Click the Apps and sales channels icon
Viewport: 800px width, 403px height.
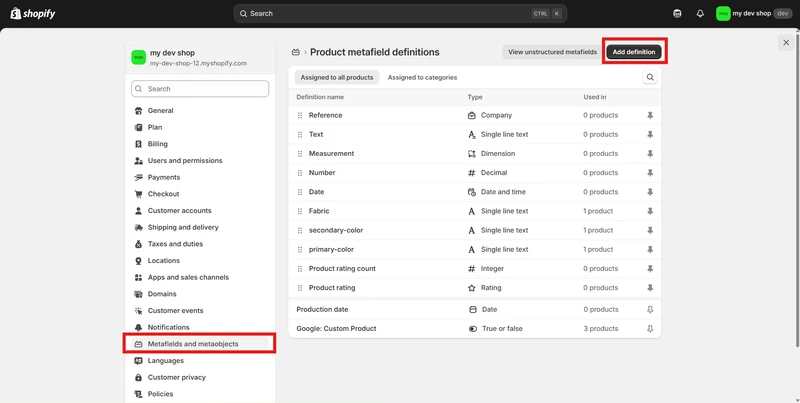138,278
